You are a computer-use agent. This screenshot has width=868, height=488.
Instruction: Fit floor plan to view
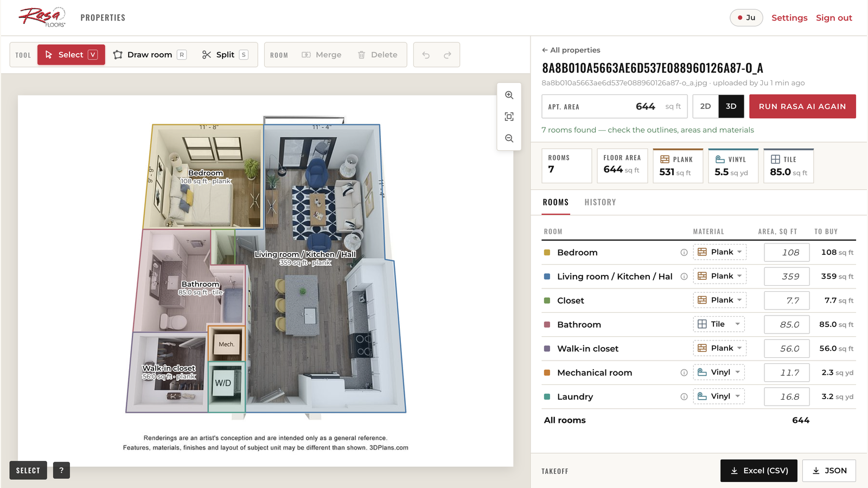pos(509,117)
